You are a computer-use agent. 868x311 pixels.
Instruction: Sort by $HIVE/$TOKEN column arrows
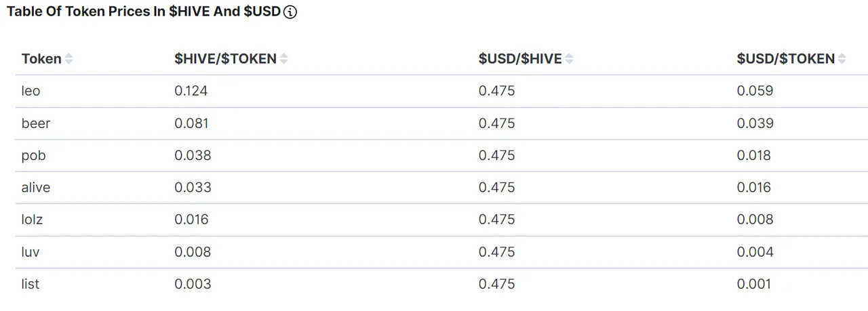coord(283,59)
